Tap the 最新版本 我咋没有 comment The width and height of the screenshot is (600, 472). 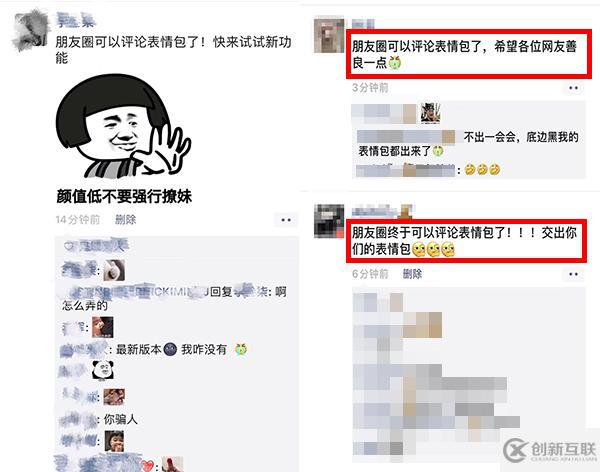pyautogui.click(x=153, y=349)
